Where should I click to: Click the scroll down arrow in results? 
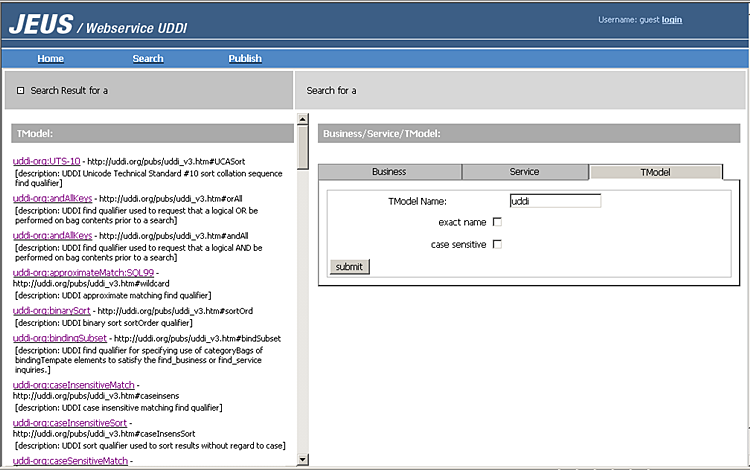coord(303,459)
